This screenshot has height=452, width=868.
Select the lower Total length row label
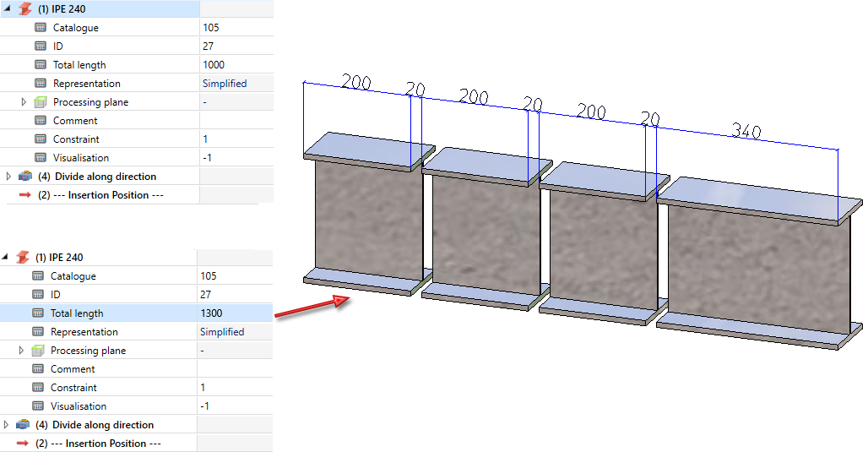[77, 313]
